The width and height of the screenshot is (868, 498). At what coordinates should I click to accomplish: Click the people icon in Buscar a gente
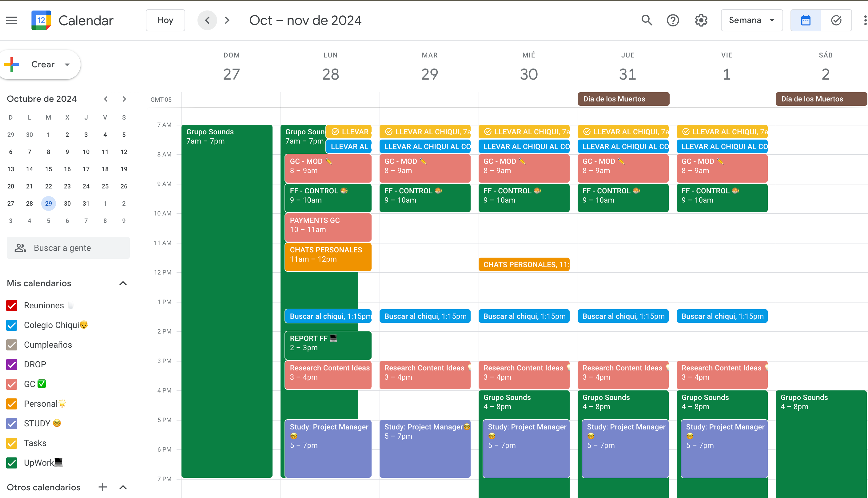[21, 248]
